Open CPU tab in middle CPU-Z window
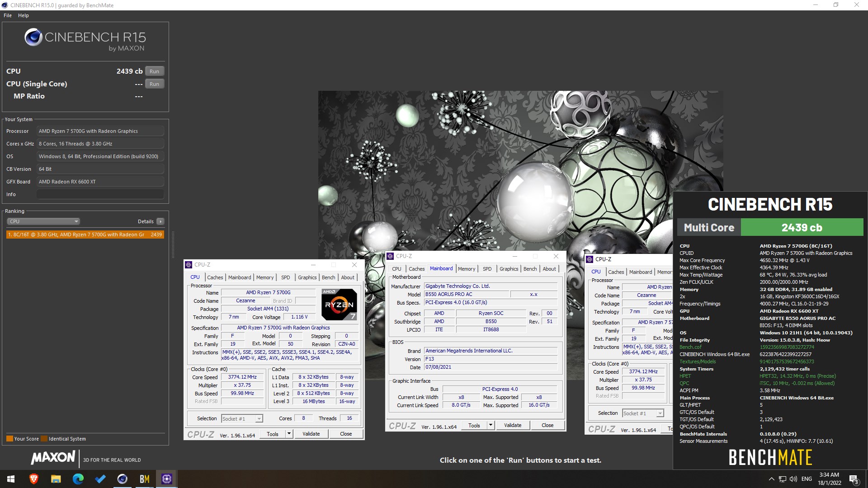Screen dimensions: 868x488 tap(396, 269)
